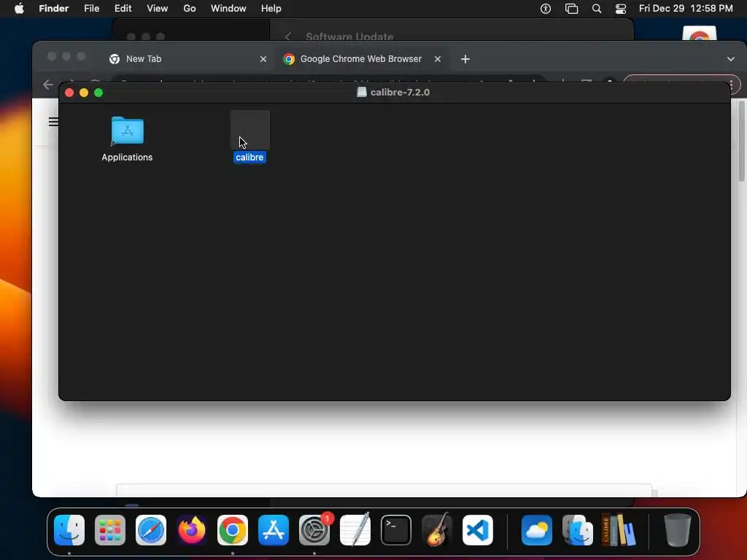Select the calibre app icon

point(250,130)
